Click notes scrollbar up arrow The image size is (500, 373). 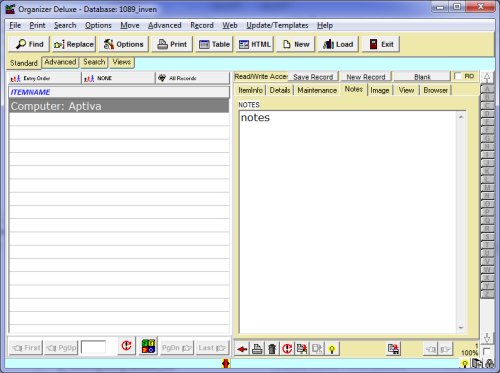point(461,117)
